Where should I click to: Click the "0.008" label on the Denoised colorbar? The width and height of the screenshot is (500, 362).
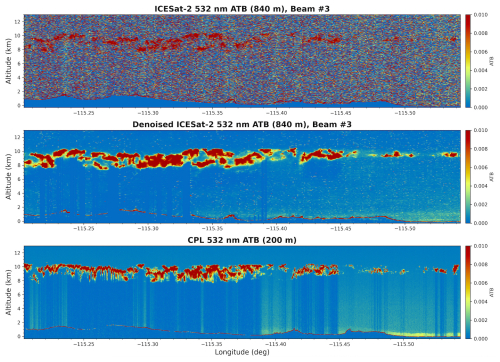coord(481,149)
